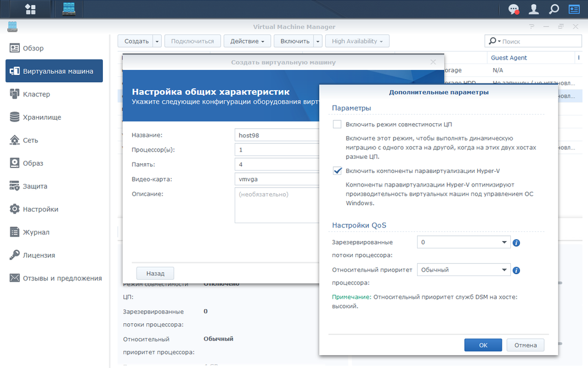The height and width of the screenshot is (368, 588).
Task: Show info for Зарезервированные потоки процессора
Action: pyautogui.click(x=516, y=243)
